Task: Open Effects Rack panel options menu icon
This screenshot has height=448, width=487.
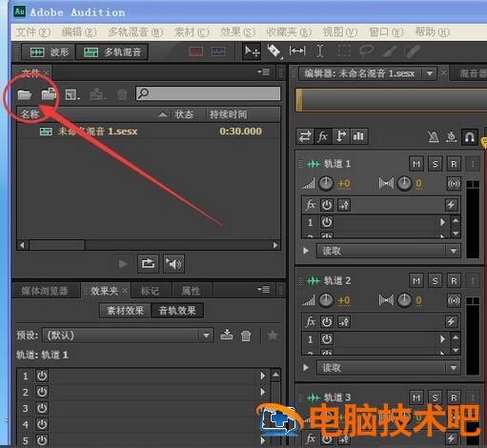Action: click(264, 290)
